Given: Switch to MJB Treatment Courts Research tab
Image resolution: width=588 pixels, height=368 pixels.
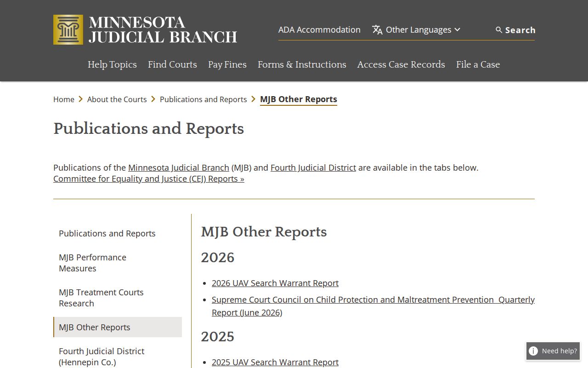Looking at the screenshot, I should 118,298.
